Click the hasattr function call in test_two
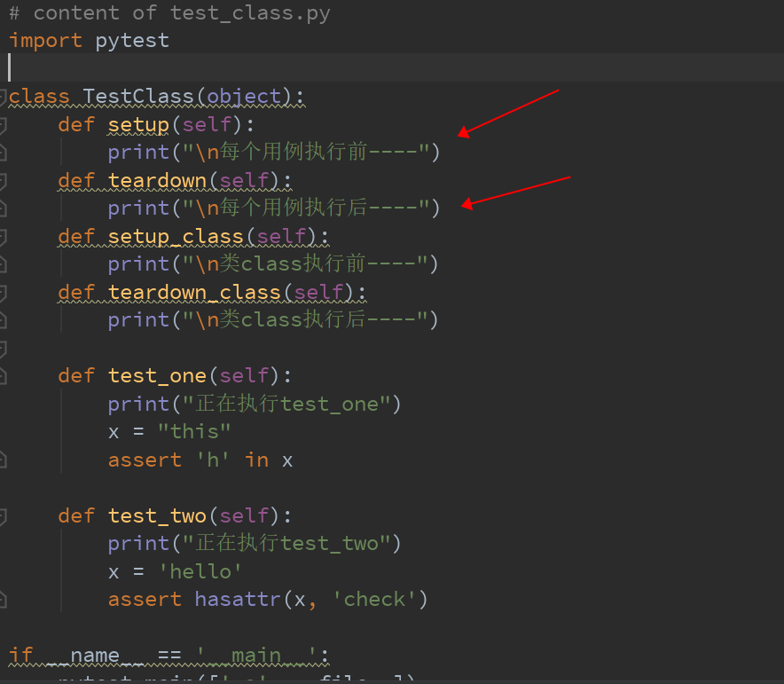Image resolution: width=784 pixels, height=684 pixels. pyautogui.click(x=239, y=599)
